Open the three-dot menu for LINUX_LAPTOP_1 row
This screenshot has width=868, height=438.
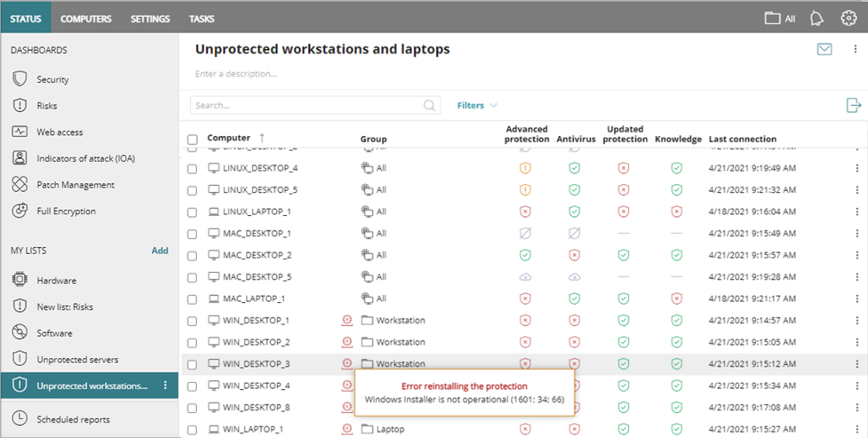(856, 212)
